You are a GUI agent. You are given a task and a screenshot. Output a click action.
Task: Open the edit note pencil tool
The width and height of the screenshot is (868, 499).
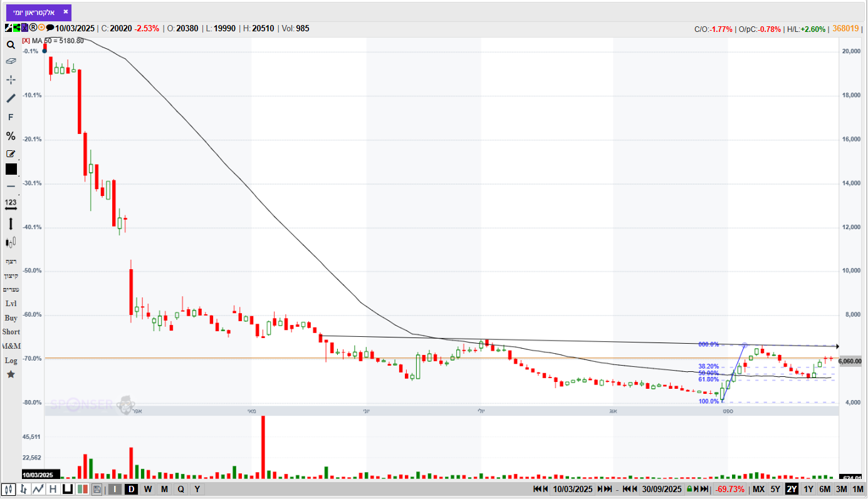pyautogui.click(x=11, y=153)
